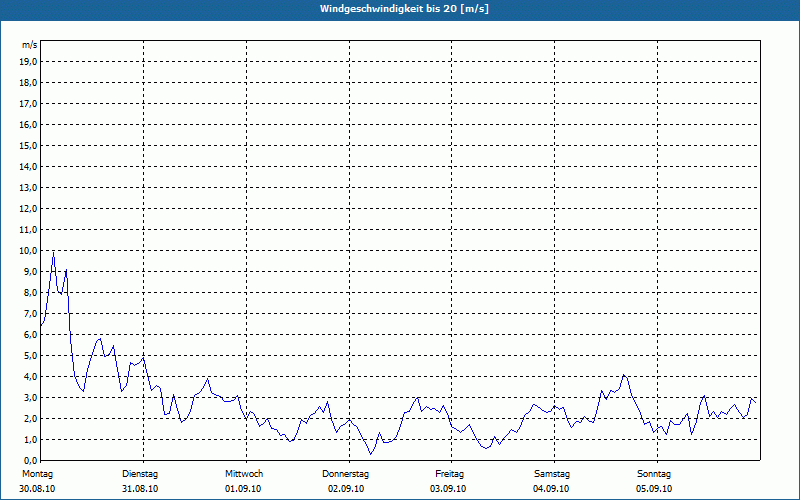Select the 9,0 y-axis label
Screen dimensions: 800x500
tap(30, 271)
